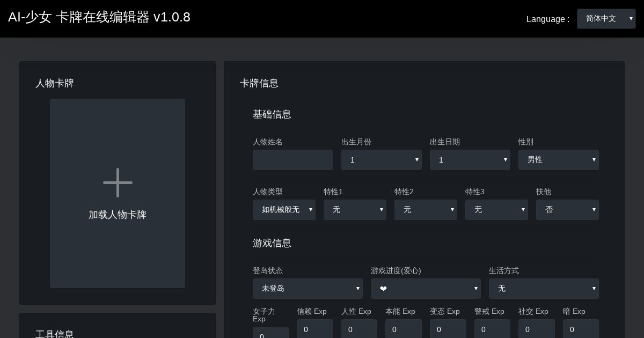644x338 pixels.
Task: Click the plus icon to load card
Action: [118, 182]
